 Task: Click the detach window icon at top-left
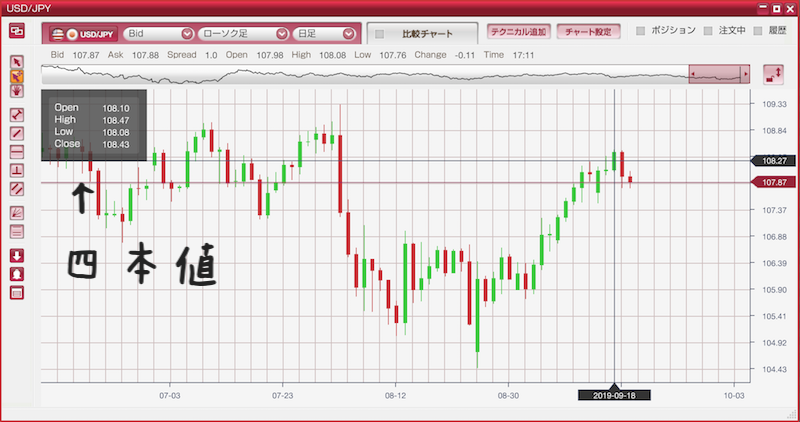coord(17,31)
